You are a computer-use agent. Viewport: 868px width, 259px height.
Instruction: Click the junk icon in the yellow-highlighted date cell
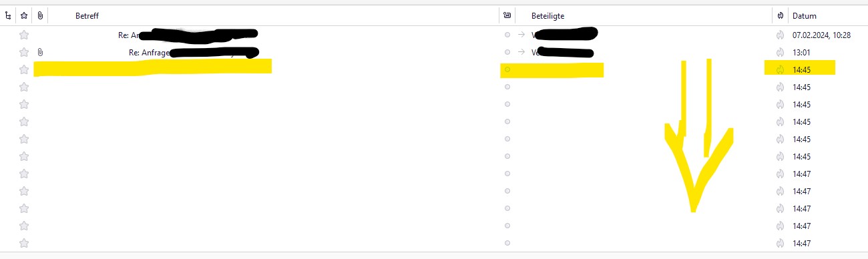click(781, 69)
